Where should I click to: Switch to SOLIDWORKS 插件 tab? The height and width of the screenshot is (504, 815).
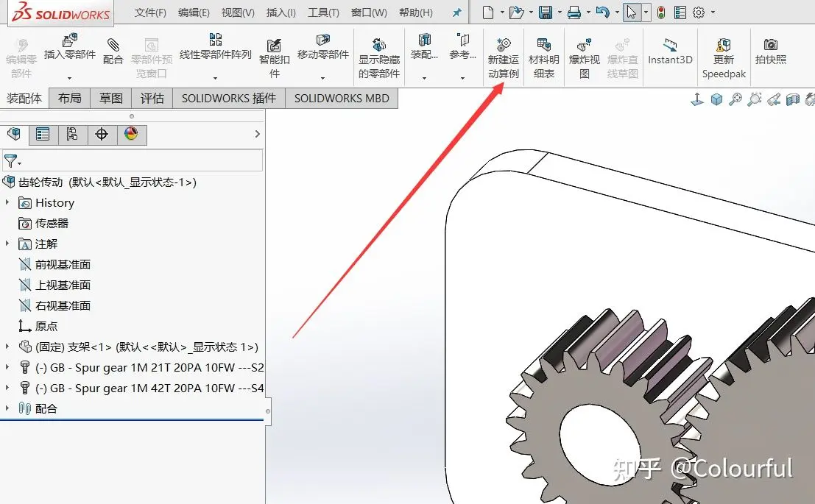(x=229, y=98)
